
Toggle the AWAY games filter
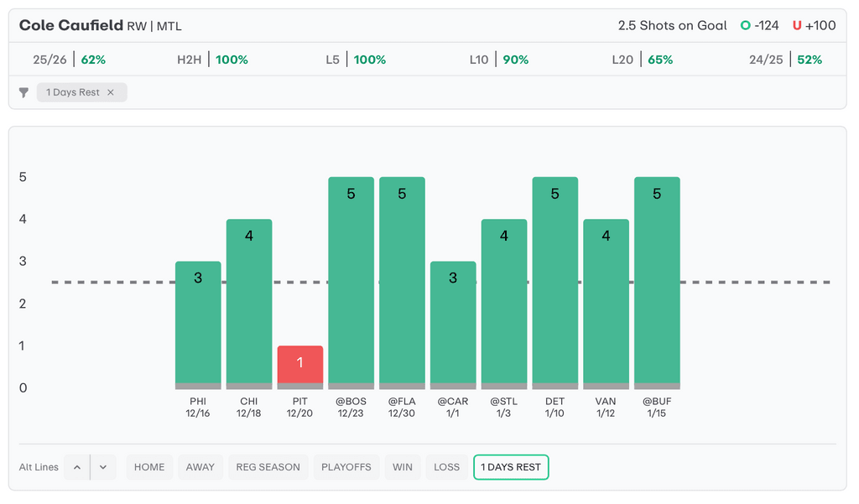tap(200, 467)
